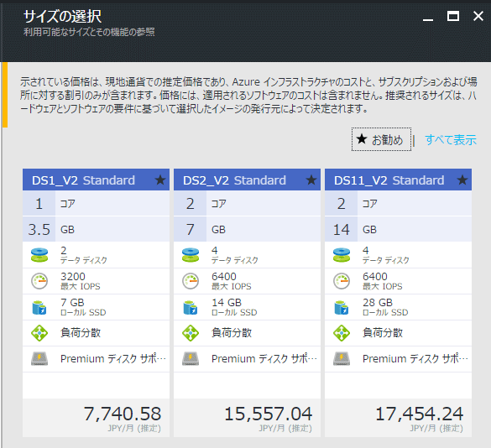Image resolution: width=491 pixels, height=448 pixels.
Task: Click 28 GB ローカル SSD text
Action: coord(385,307)
